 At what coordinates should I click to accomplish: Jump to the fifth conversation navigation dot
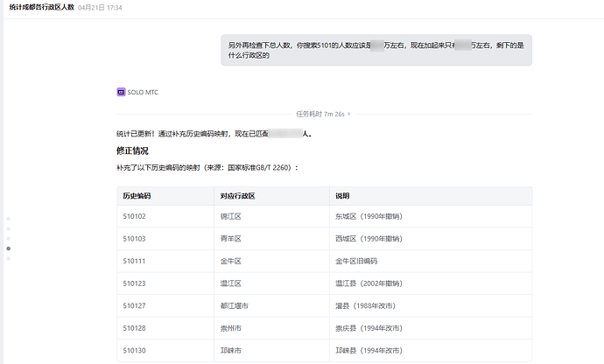9,258
